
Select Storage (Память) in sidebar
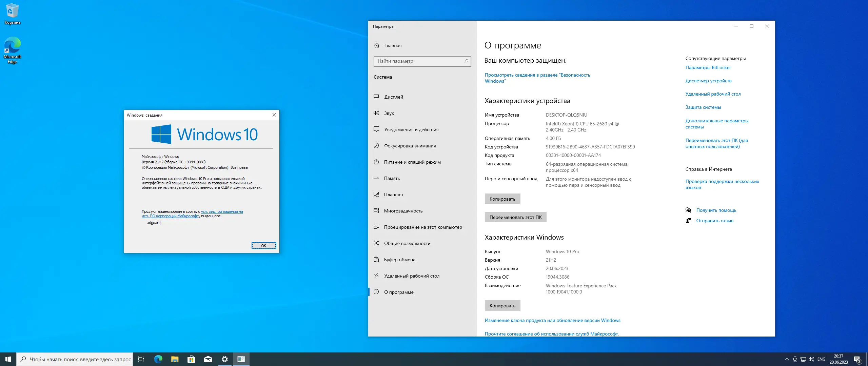[392, 178]
